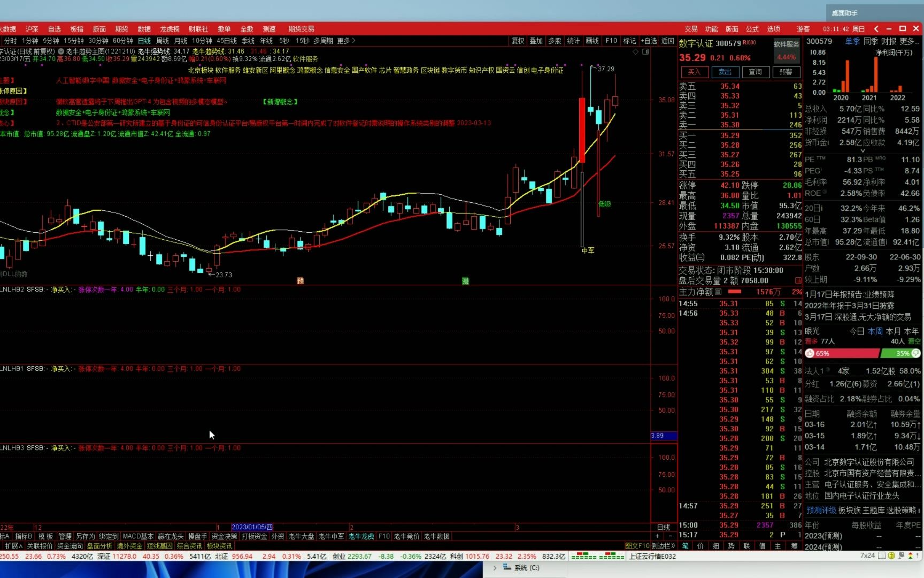Toggle 标记 mark option
The height and width of the screenshot is (578, 924).
coord(629,41)
